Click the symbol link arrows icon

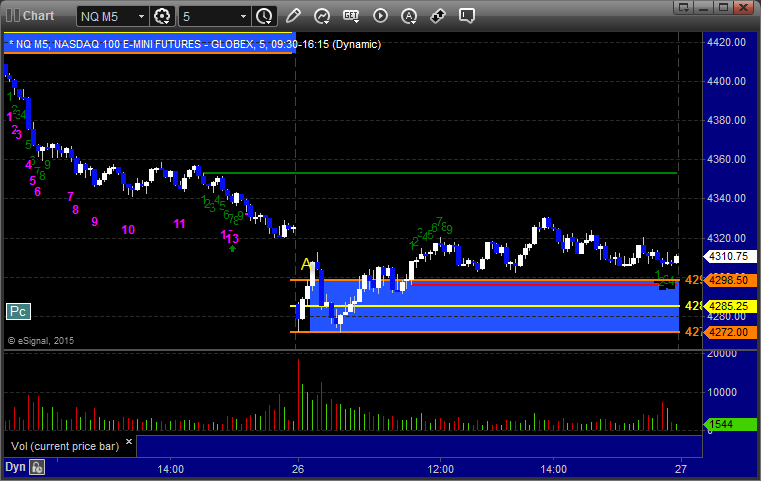(x=438, y=16)
